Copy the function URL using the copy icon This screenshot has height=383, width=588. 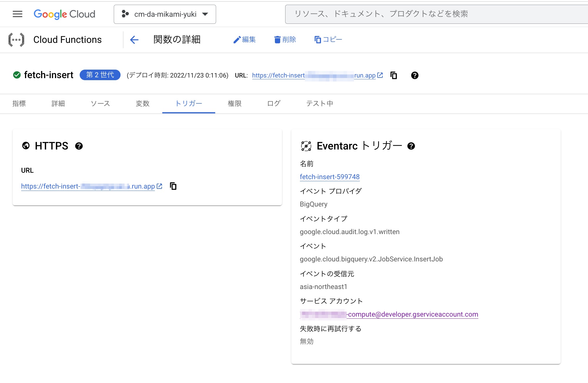(x=393, y=75)
